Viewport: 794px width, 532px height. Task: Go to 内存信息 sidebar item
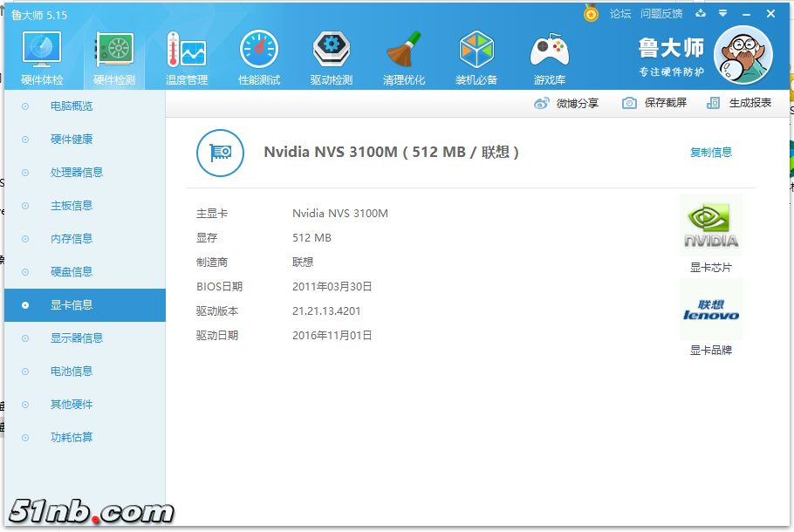72,239
